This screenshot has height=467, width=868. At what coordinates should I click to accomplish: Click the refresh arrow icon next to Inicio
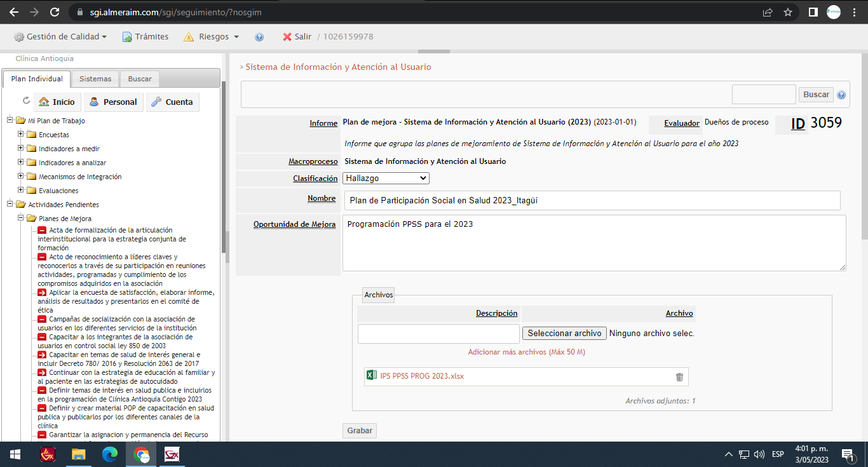[26, 101]
